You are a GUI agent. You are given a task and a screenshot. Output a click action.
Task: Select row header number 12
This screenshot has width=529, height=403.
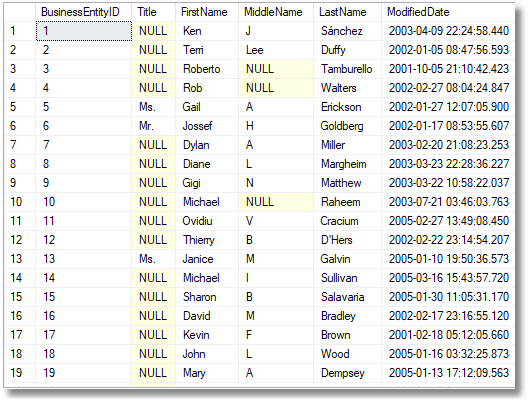(x=20, y=240)
